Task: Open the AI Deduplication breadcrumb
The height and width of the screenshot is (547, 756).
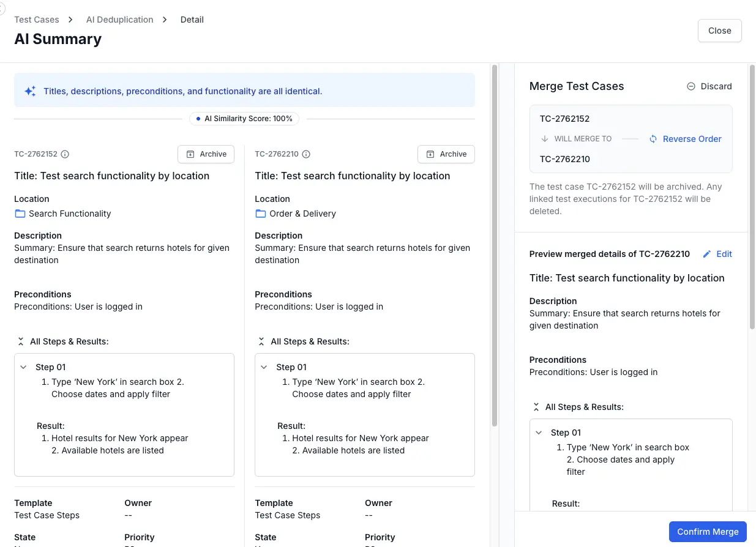Action: pos(119,19)
